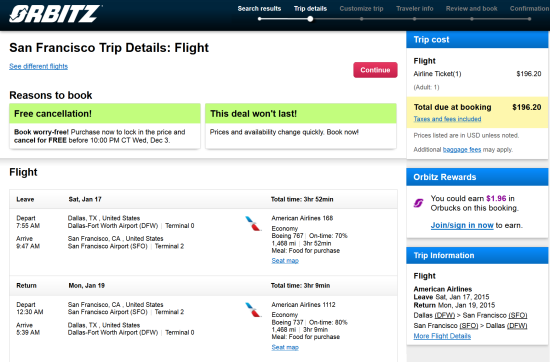Click American Airlines logo for flight 168
Screen dimensions: 550x362
tap(253, 223)
